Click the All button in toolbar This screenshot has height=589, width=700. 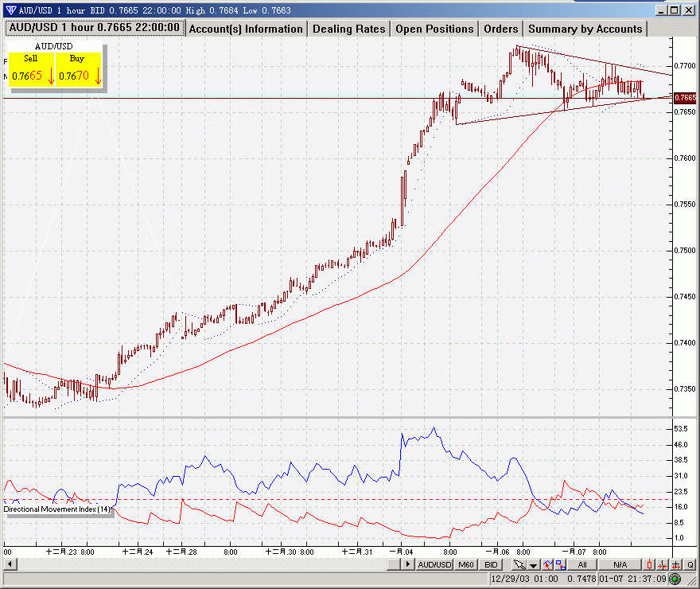pyautogui.click(x=582, y=565)
